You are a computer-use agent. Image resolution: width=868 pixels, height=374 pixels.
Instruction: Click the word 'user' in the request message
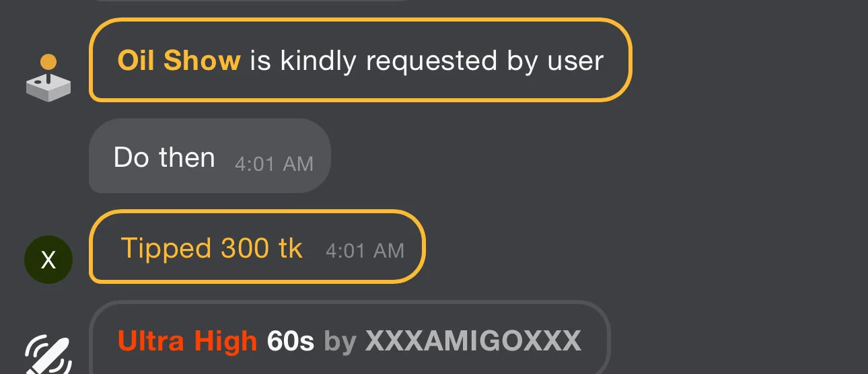575,62
